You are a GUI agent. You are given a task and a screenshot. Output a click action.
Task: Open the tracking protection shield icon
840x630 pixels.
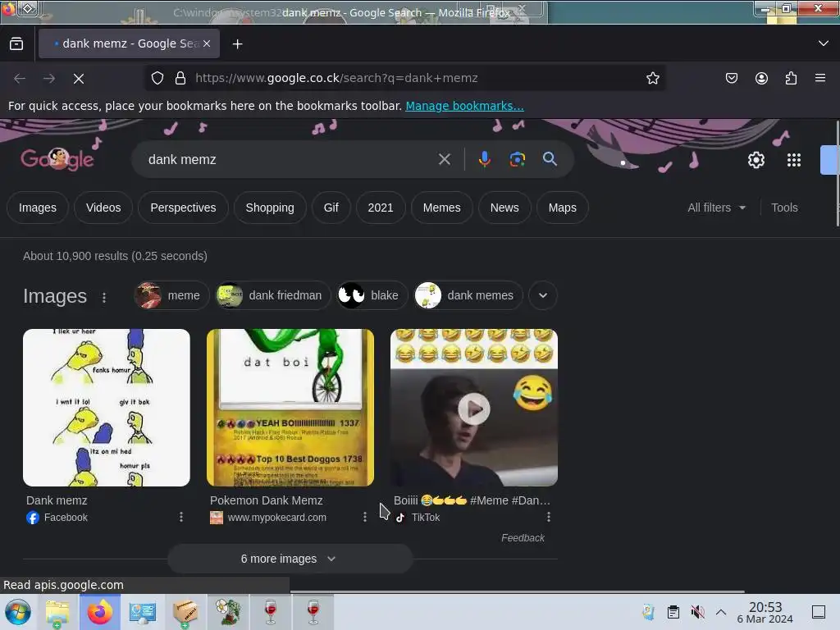pyautogui.click(x=157, y=78)
